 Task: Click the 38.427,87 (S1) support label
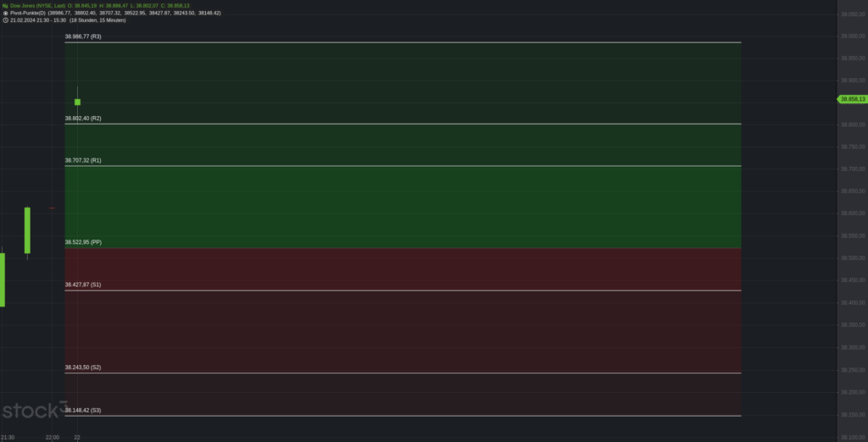tap(83, 285)
